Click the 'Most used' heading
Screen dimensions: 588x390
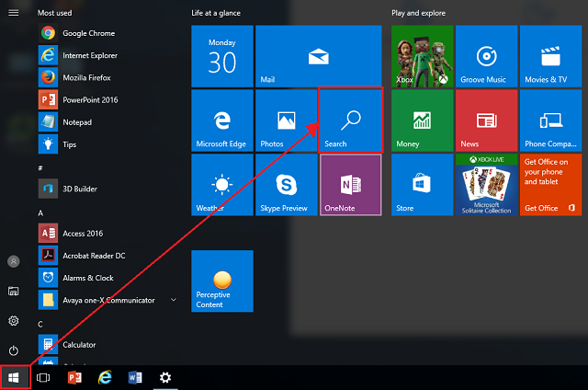[55, 13]
